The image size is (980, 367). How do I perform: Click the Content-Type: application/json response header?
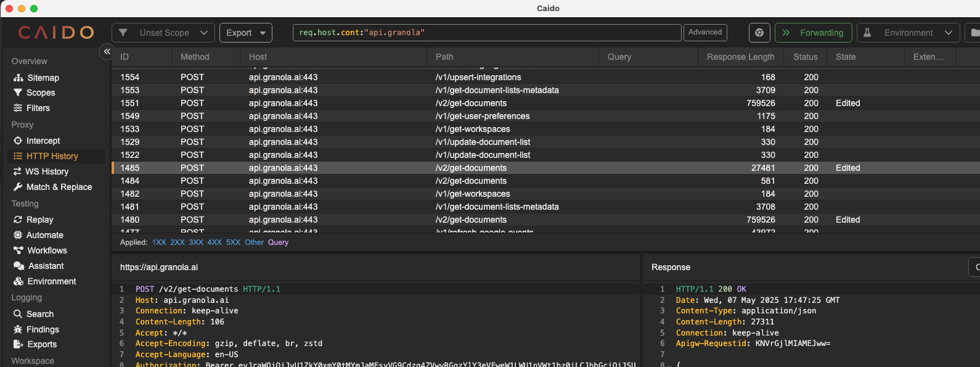(746, 311)
